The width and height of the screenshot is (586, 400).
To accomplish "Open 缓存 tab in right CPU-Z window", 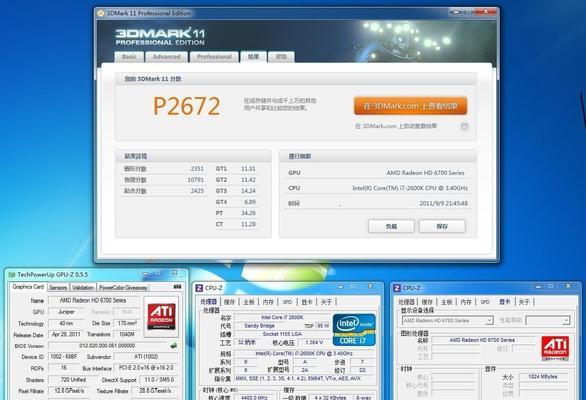I will click(x=427, y=302).
